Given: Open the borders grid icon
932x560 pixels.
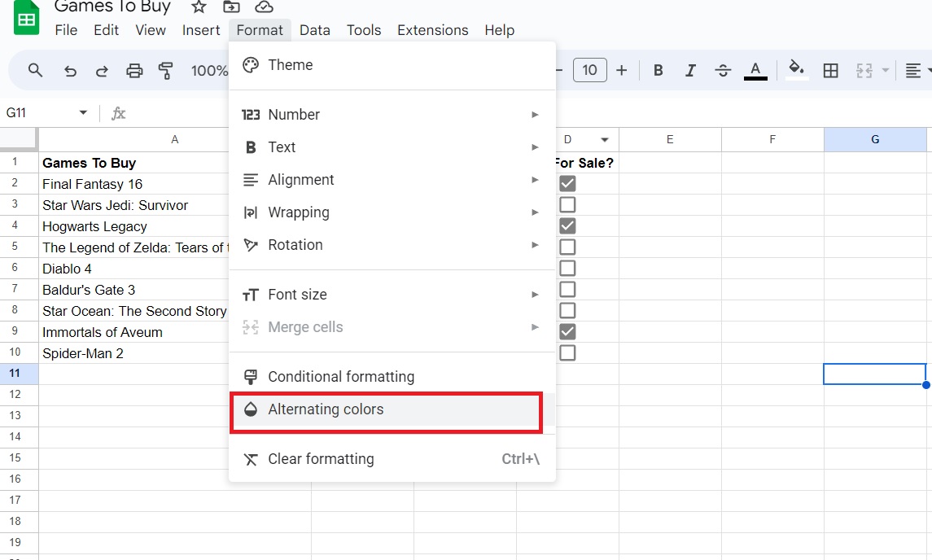Looking at the screenshot, I should [x=830, y=70].
